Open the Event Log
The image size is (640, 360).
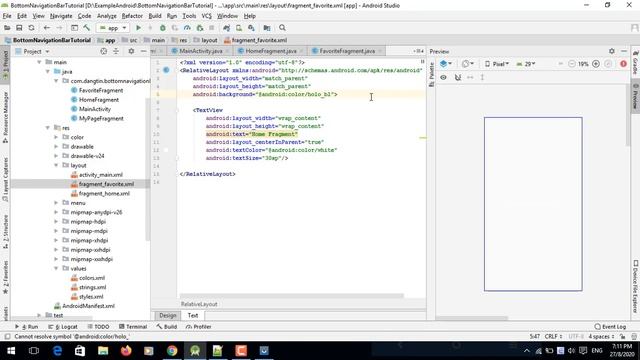(610, 327)
